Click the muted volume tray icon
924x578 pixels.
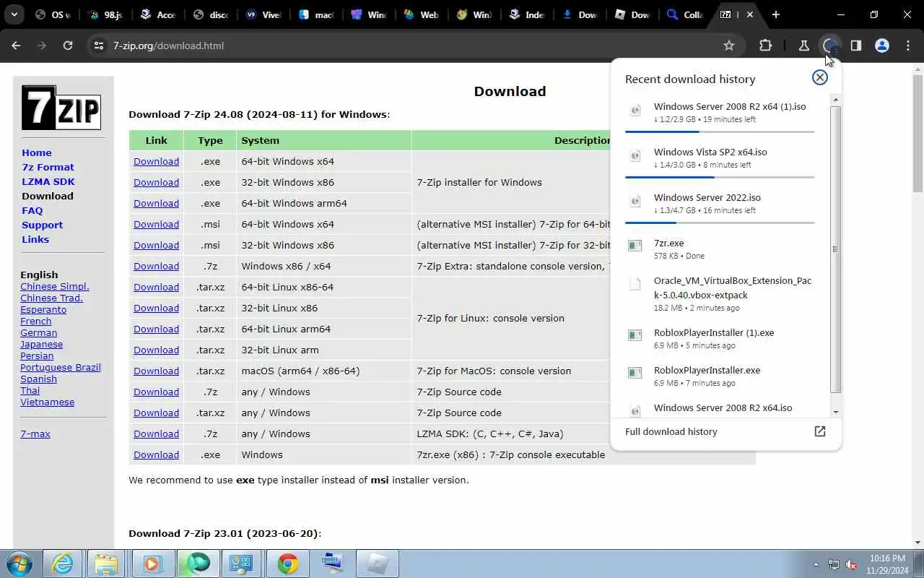click(851, 564)
